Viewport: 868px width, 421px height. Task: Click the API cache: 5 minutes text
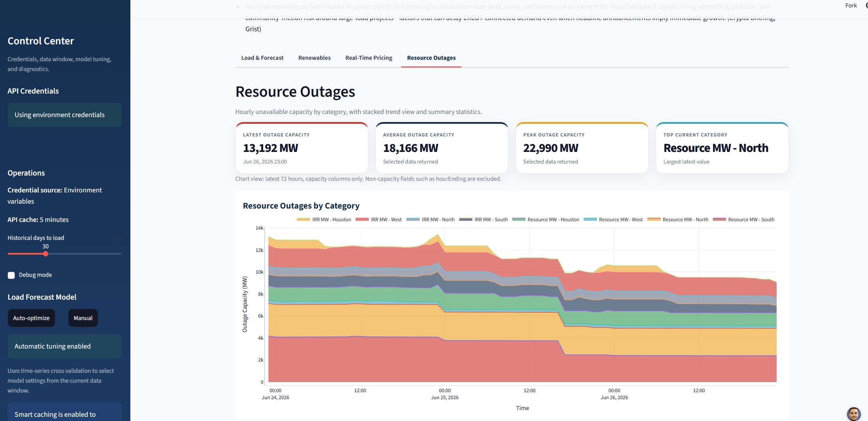coord(38,220)
